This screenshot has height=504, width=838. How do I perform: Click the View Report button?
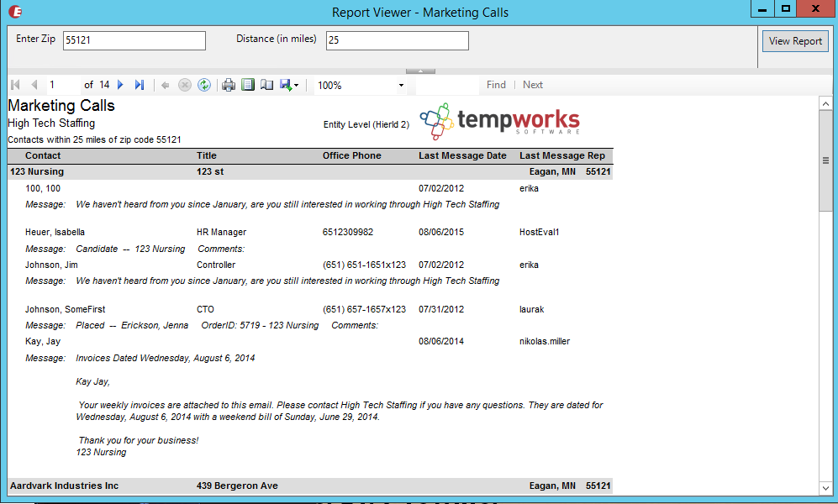click(795, 41)
